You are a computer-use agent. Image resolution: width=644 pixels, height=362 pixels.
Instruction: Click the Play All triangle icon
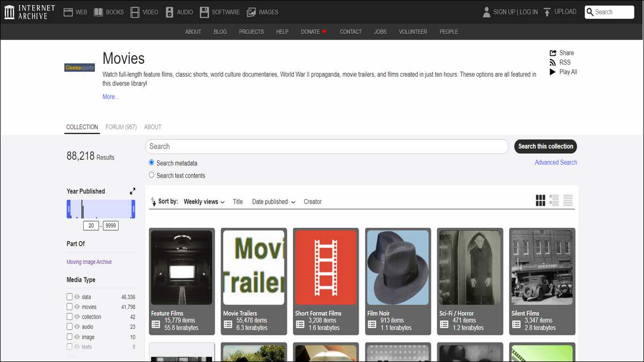[552, 72]
